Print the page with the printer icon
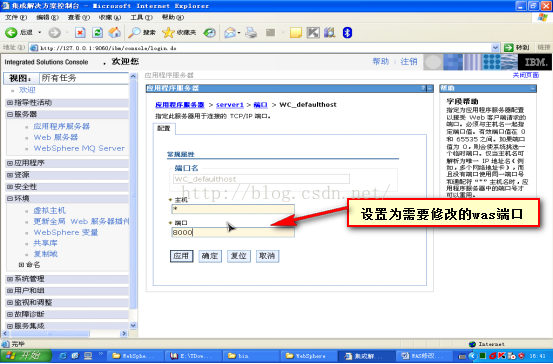The image size is (553, 364). pyautogui.click(x=251, y=33)
